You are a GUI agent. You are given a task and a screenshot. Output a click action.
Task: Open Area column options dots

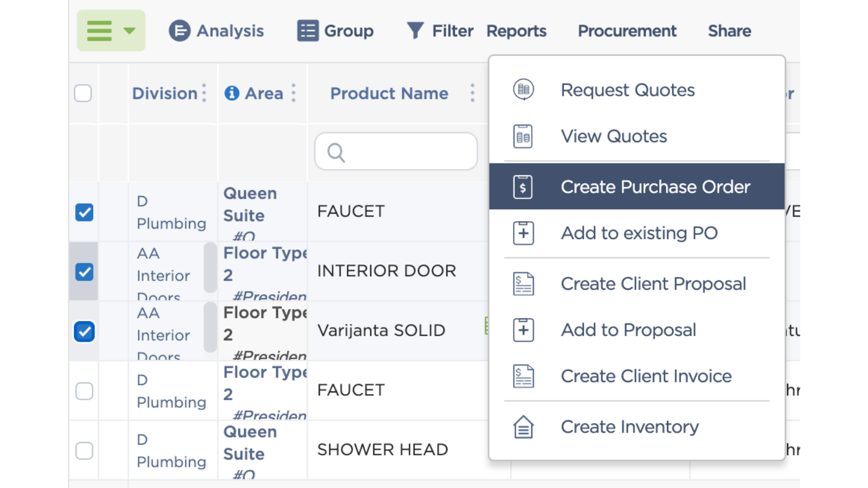click(294, 93)
